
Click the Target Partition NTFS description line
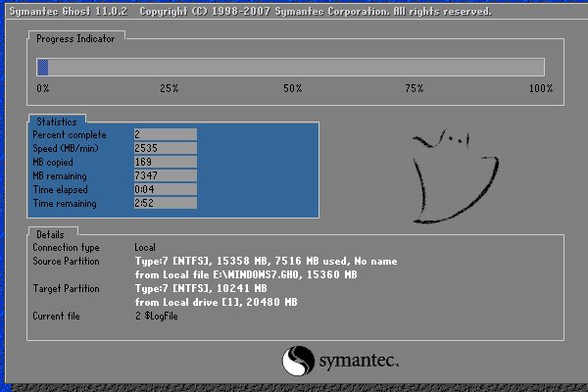(x=201, y=288)
